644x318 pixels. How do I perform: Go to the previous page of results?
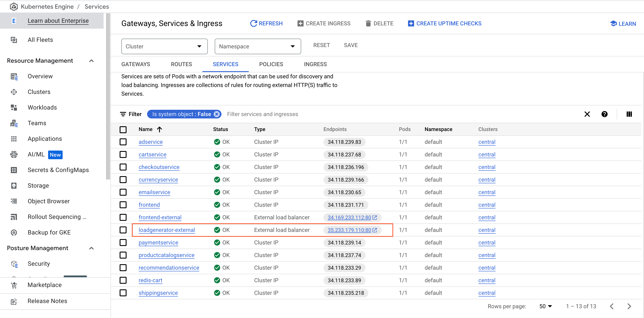pos(611,306)
